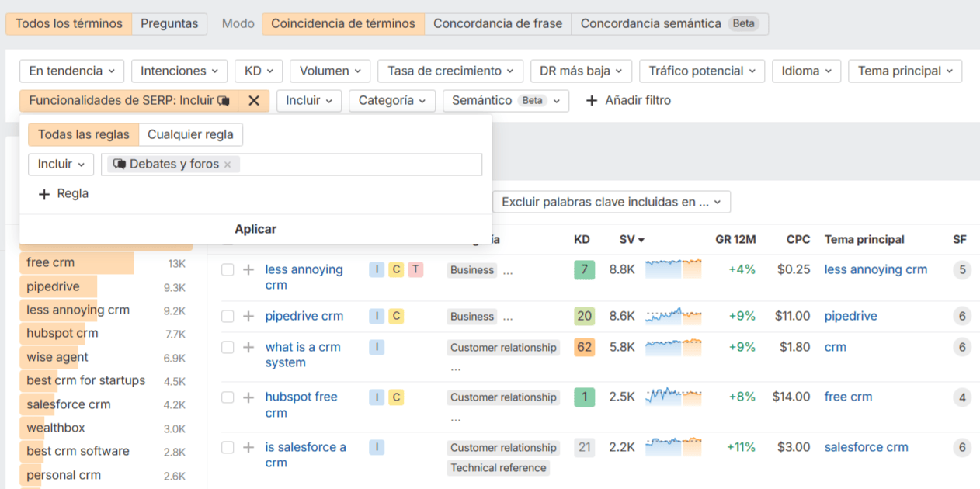Open keyword link 'less annoying crm'
Viewport: 980px width, 489px height.
[304, 277]
